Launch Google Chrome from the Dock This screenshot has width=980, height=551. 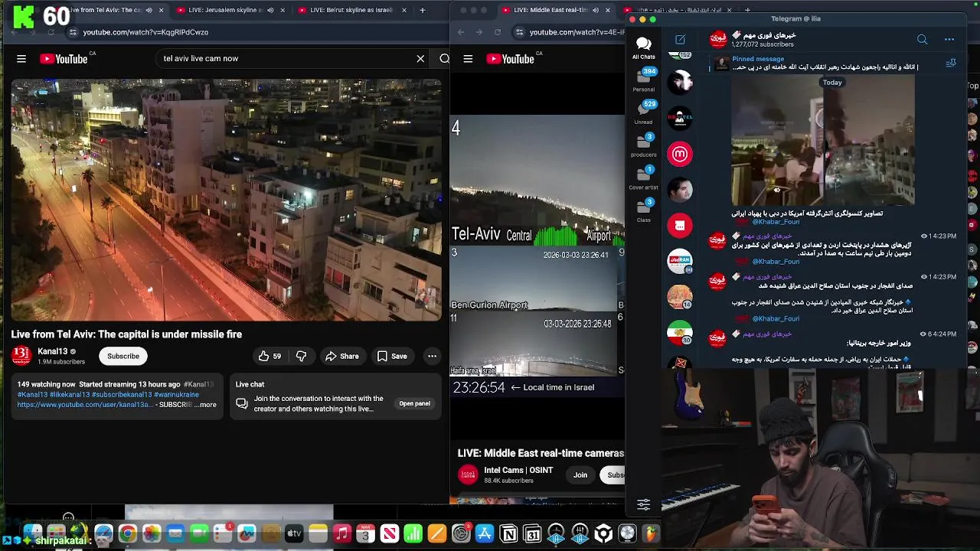point(127,533)
